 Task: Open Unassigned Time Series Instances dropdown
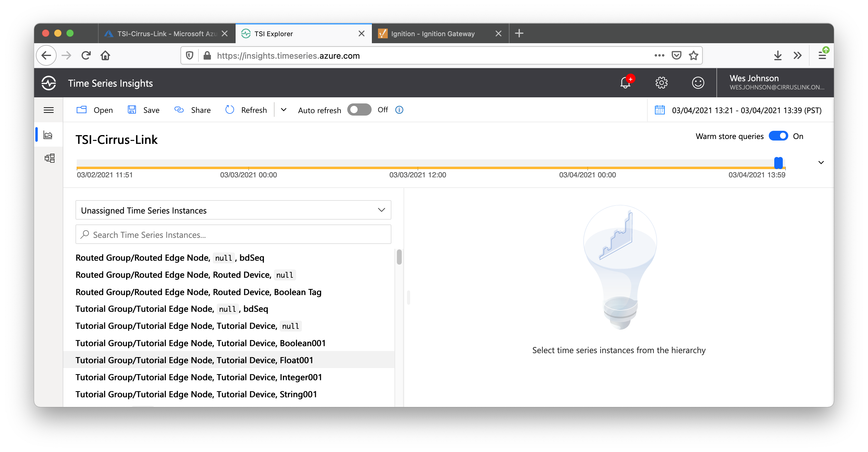click(233, 210)
